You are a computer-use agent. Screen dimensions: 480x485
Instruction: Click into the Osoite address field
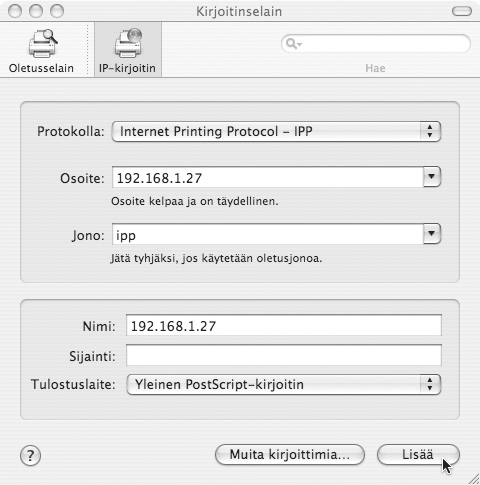(268, 177)
